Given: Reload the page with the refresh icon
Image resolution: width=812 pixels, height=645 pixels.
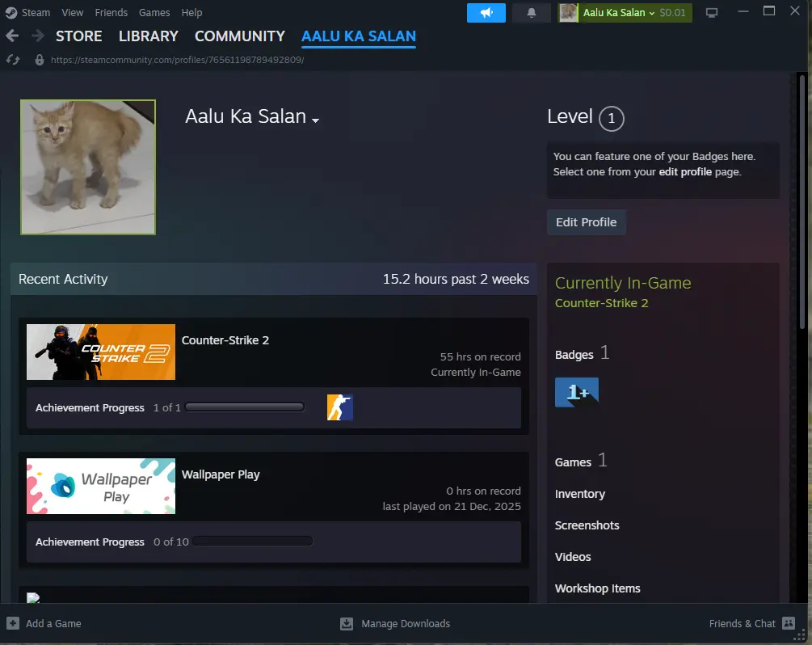Looking at the screenshot, I should (12, 60).
